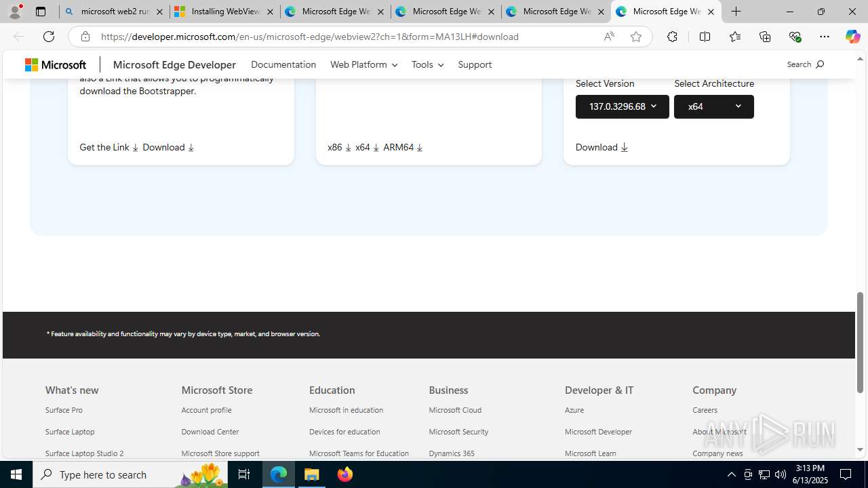
Task: Click the page vertical scrollbar thumb
Action: click(x=860, y=342)
